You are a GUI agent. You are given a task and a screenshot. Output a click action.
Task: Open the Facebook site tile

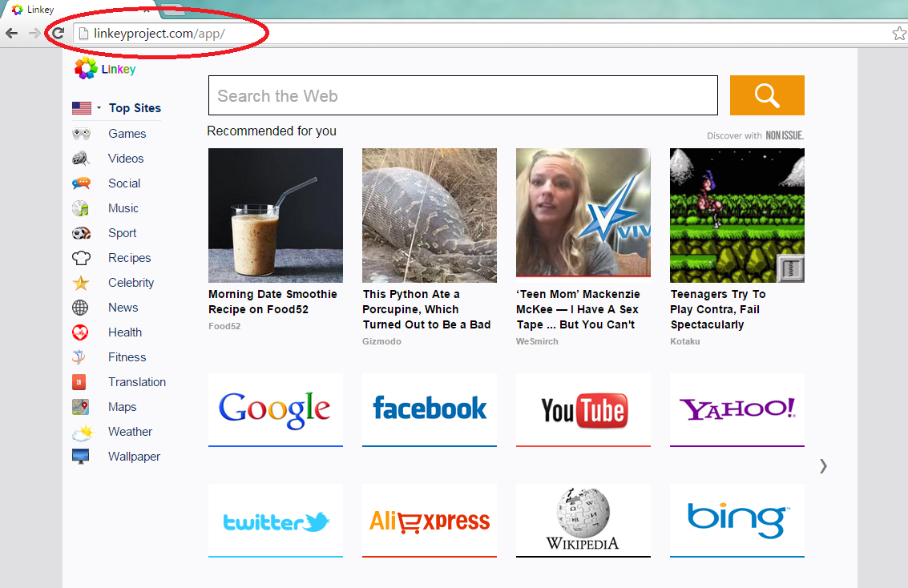click(x=430, y=409)
